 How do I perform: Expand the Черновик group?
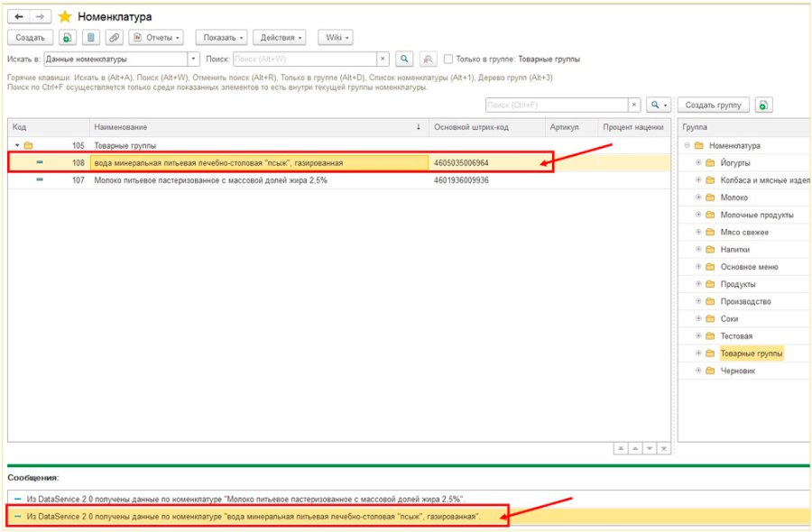point(698,371)
